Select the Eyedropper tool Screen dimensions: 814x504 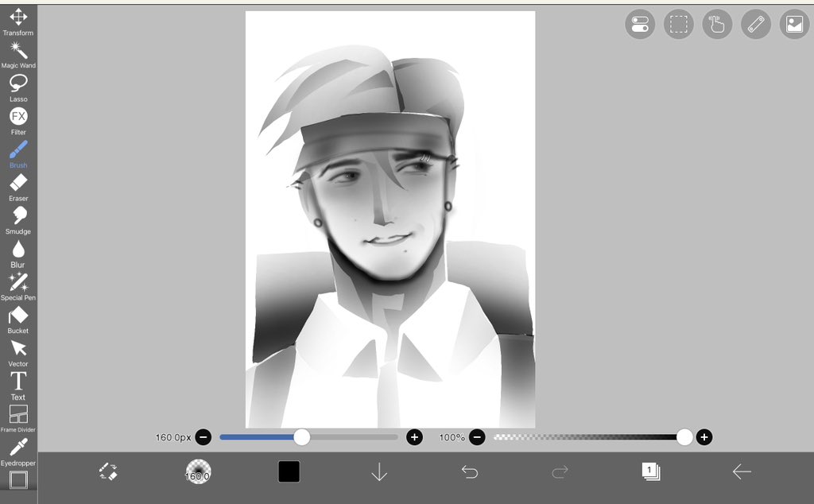point(18,452)
